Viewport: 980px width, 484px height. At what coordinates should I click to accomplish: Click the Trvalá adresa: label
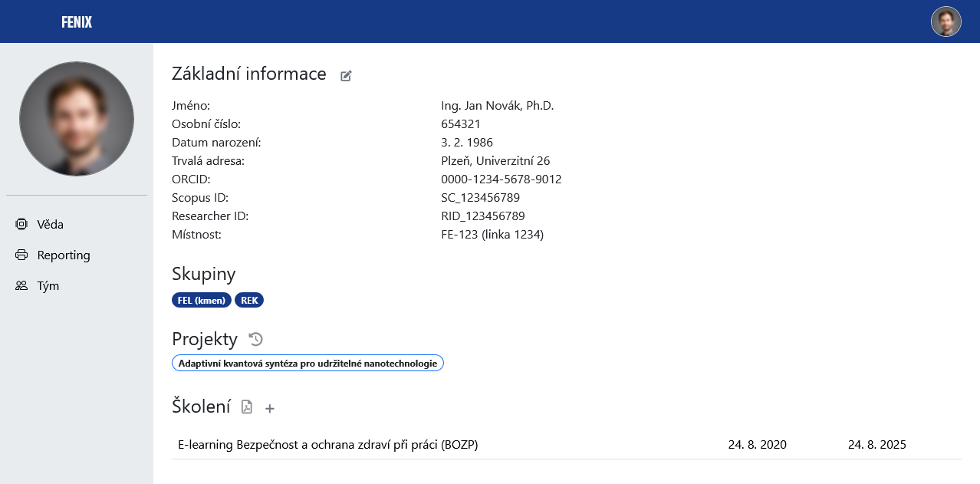click(208, 161)
